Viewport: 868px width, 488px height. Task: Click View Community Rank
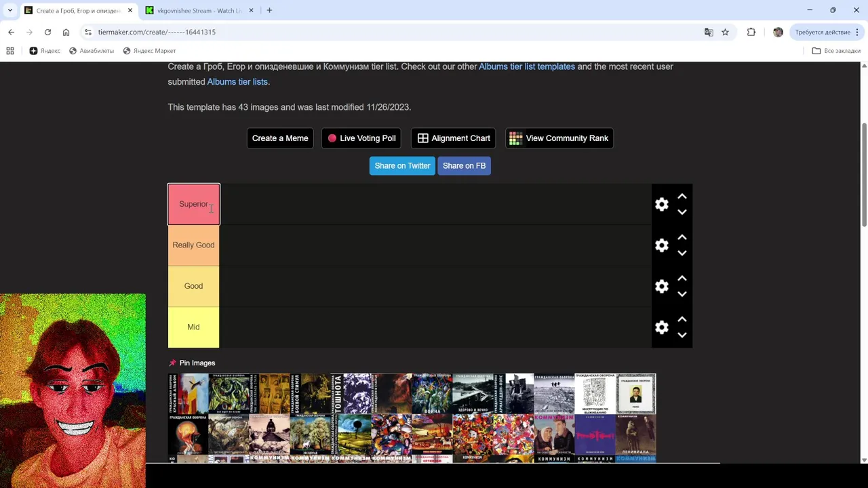[559, 138]
